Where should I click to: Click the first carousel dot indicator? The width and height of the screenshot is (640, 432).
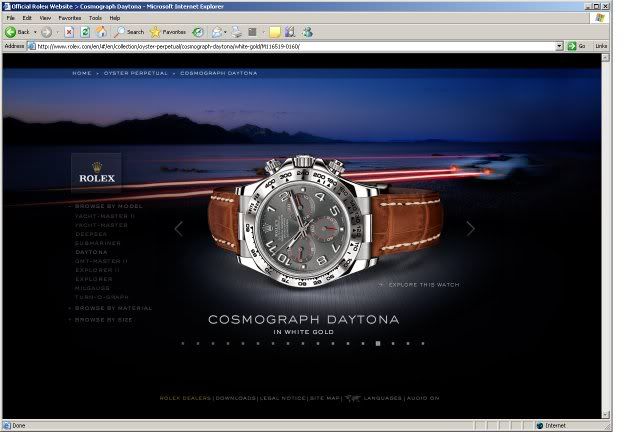[x=183, y=343]
